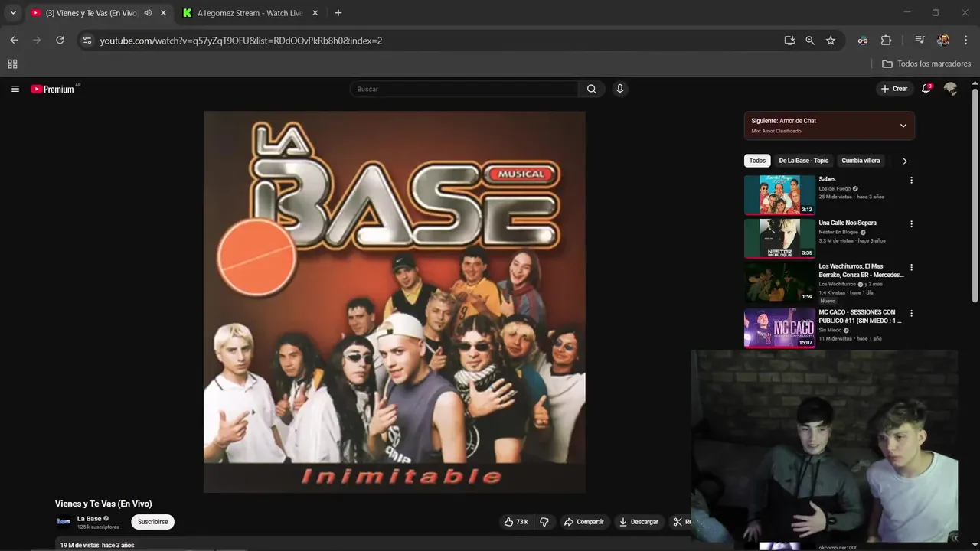Install app icon in address bar
The height and width of the screenshot is (551, 980).
click(789, 41)
